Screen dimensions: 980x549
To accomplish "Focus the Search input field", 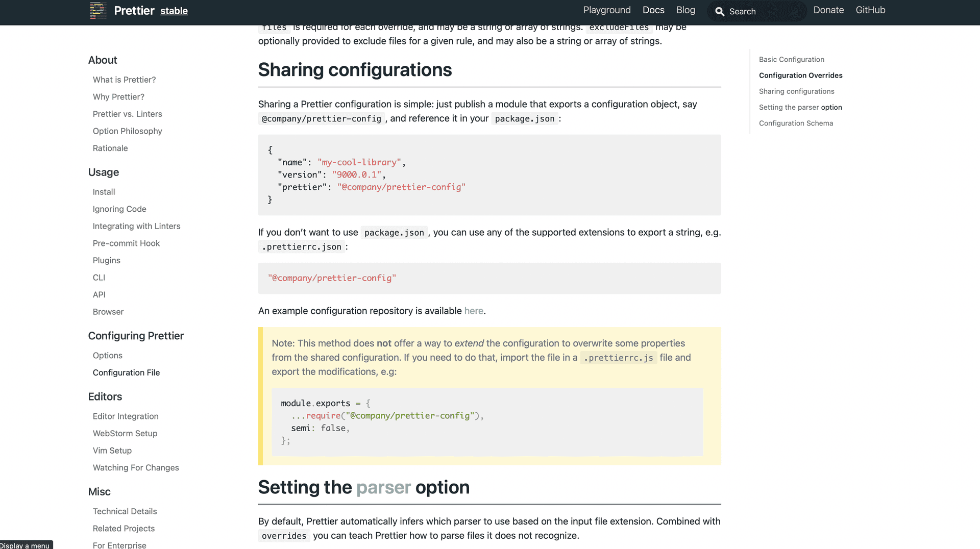I will [757, 11].
